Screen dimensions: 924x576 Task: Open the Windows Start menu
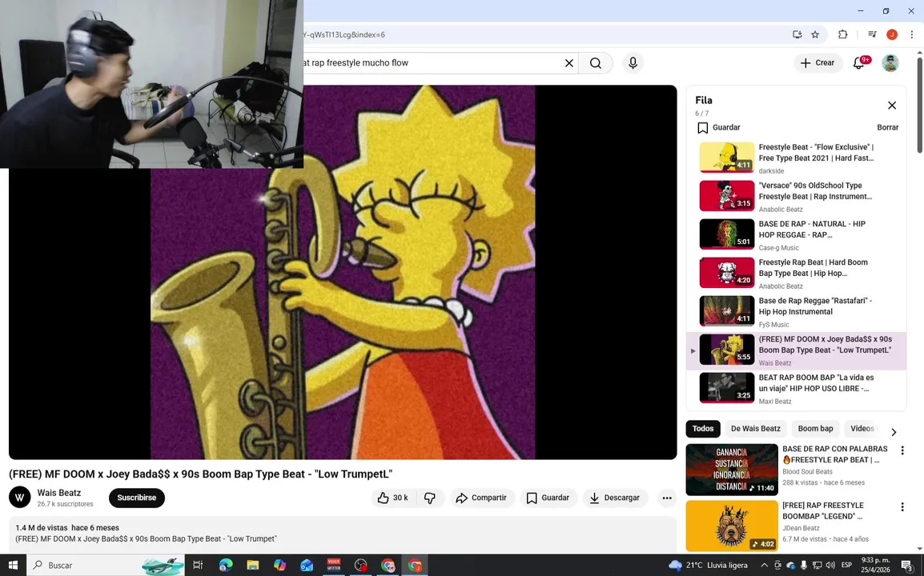pyautogui.click(x=13, y=566)
